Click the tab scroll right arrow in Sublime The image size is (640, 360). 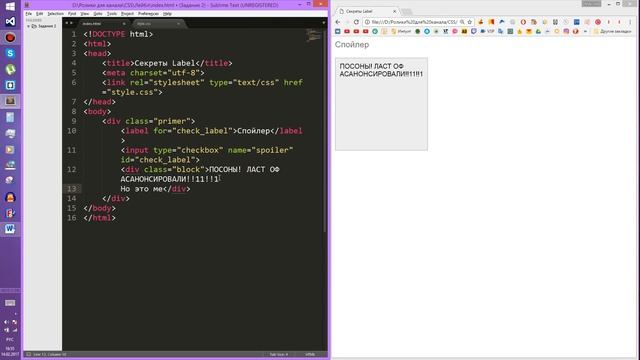click(71, 23)
